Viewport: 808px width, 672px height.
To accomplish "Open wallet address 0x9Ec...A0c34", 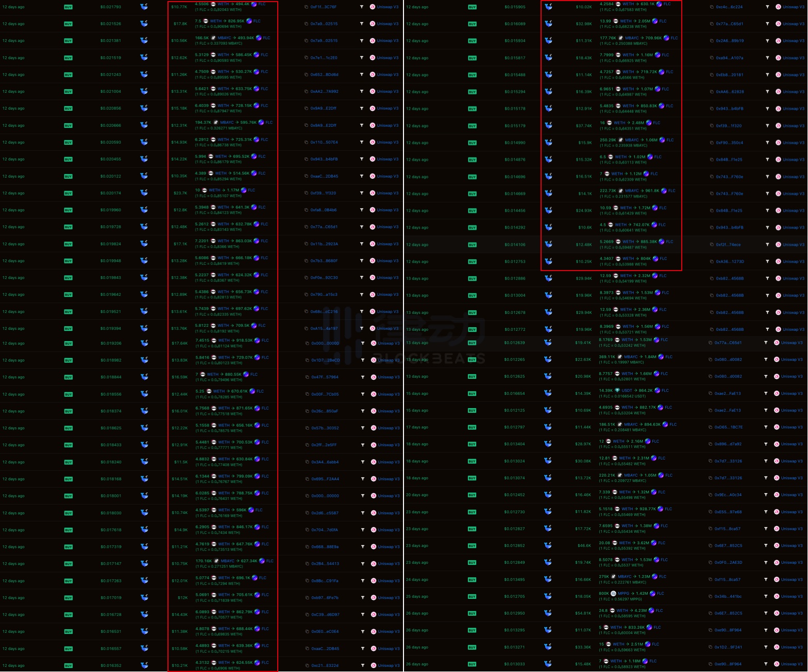I will pyautogui.click(x=728, y=495).
